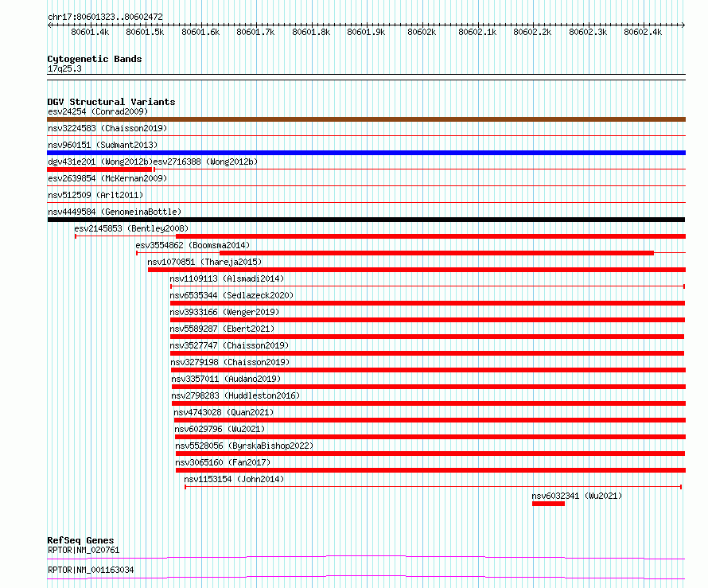Click esv2639854 (McKernan2009) label
Viewport: 708px width, 588px height.
tap(107, 178)
